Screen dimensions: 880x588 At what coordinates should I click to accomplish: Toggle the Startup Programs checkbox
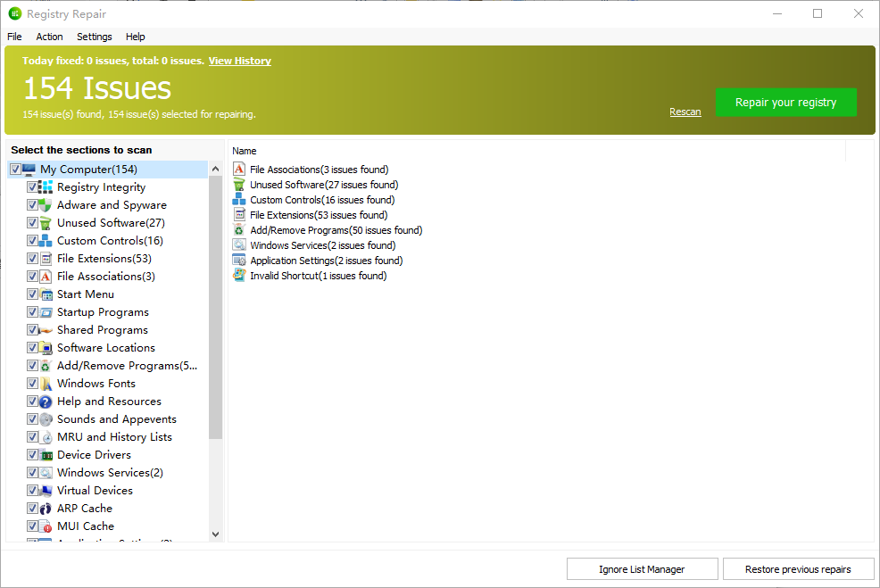click(32, 312)
